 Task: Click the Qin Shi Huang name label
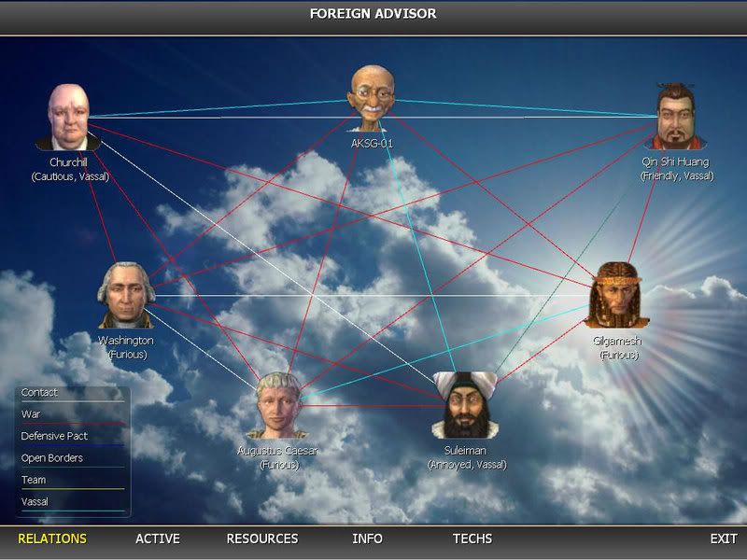tap(675, 161)
